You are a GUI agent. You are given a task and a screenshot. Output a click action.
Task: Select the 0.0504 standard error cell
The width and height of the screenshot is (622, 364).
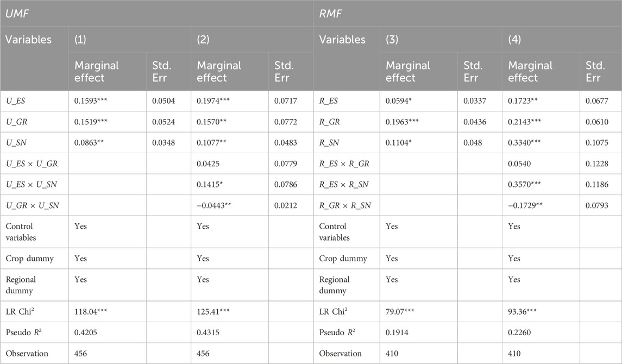coord(164,101)
